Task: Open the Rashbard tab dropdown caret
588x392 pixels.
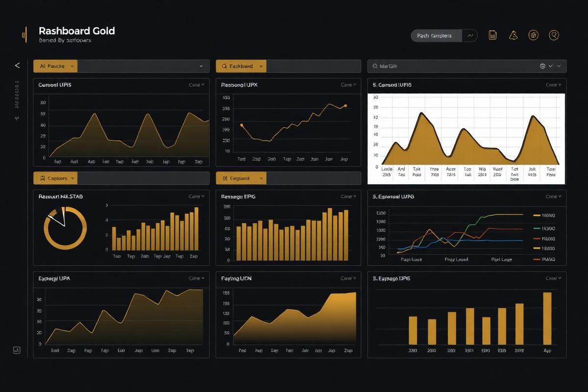Action: point(261,66)
